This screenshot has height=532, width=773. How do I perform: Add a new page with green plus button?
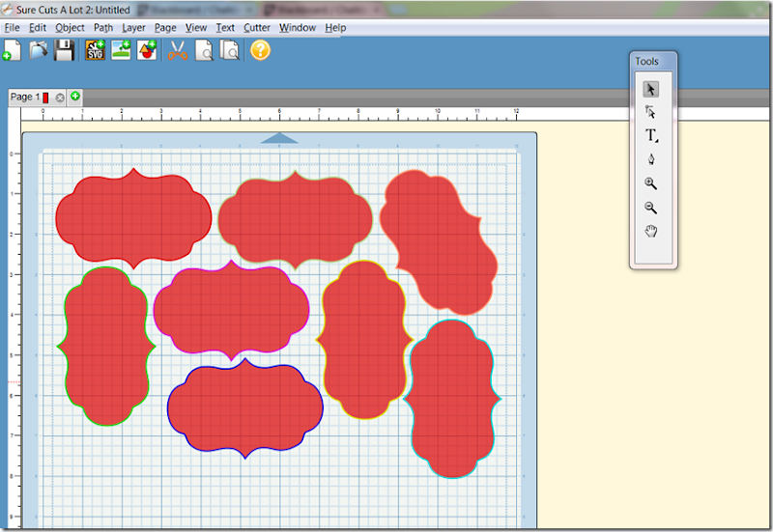point(75,97)
